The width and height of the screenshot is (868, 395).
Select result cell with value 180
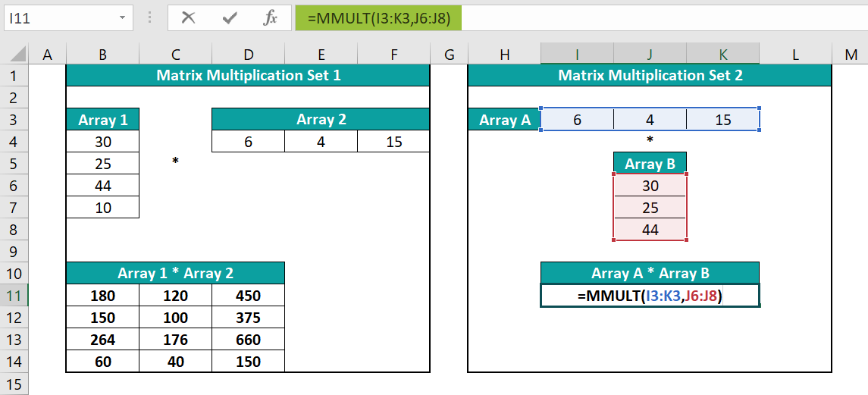102,295
